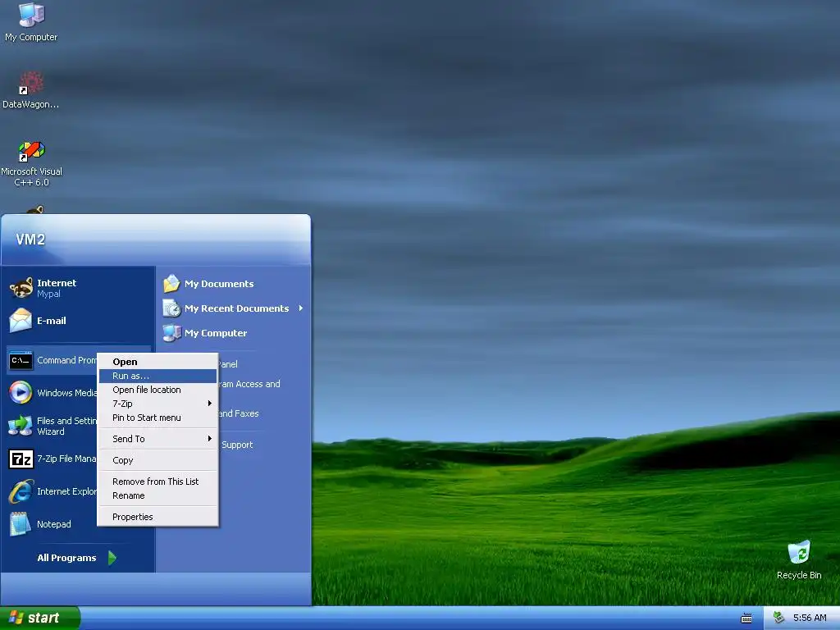
Task: Click the E-mail text label
Action: point(52,321)
